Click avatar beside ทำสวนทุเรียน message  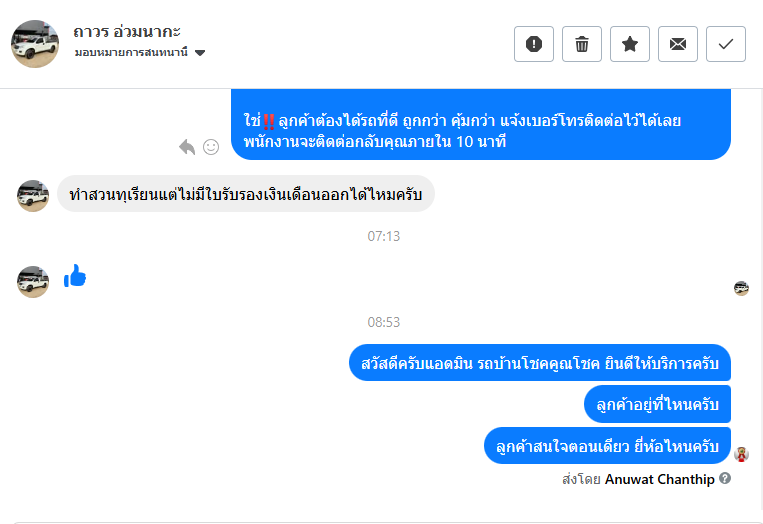point(33,195)
